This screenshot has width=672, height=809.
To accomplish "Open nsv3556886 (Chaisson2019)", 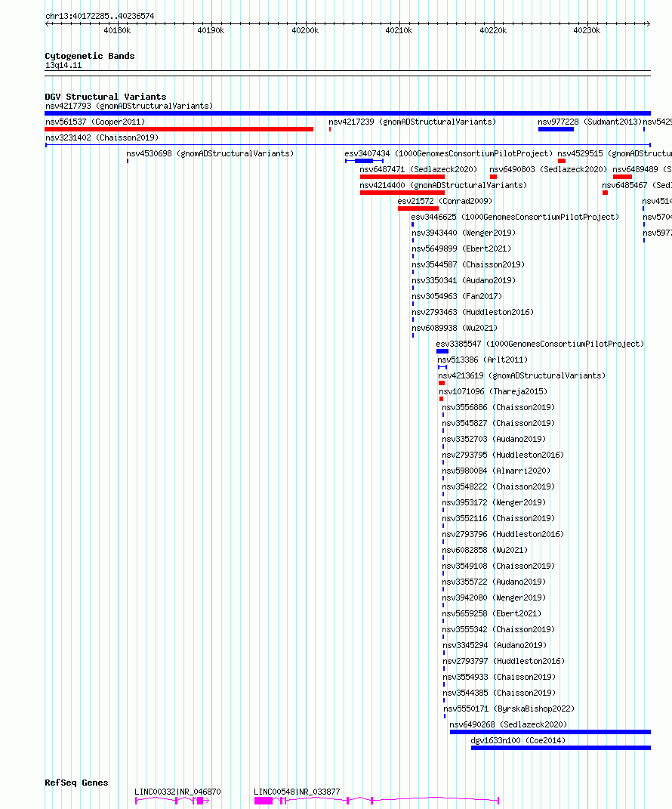I will 498,408.
